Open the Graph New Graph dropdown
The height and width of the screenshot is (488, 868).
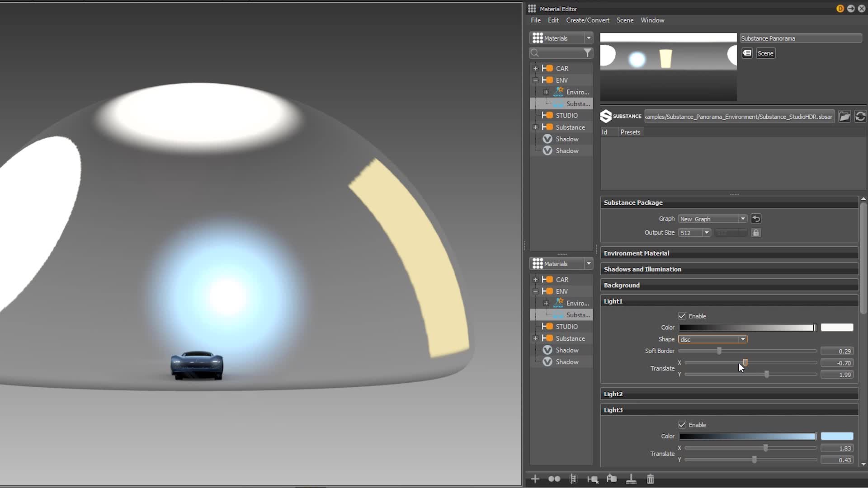coord(712,219)
